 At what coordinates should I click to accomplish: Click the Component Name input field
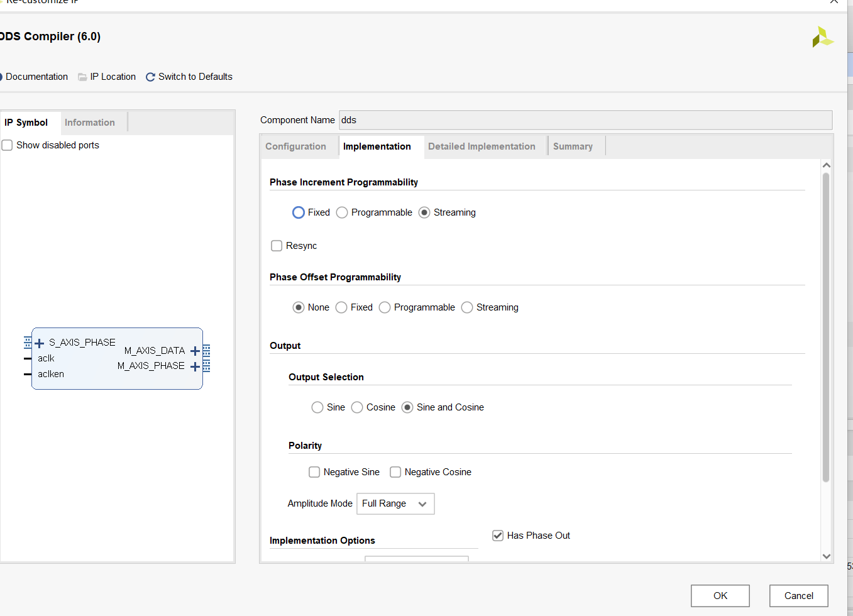point(586,120)
